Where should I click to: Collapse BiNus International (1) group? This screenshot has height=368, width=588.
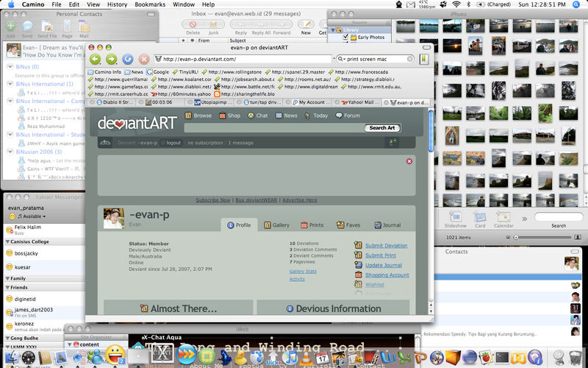(x=10, y=84)
